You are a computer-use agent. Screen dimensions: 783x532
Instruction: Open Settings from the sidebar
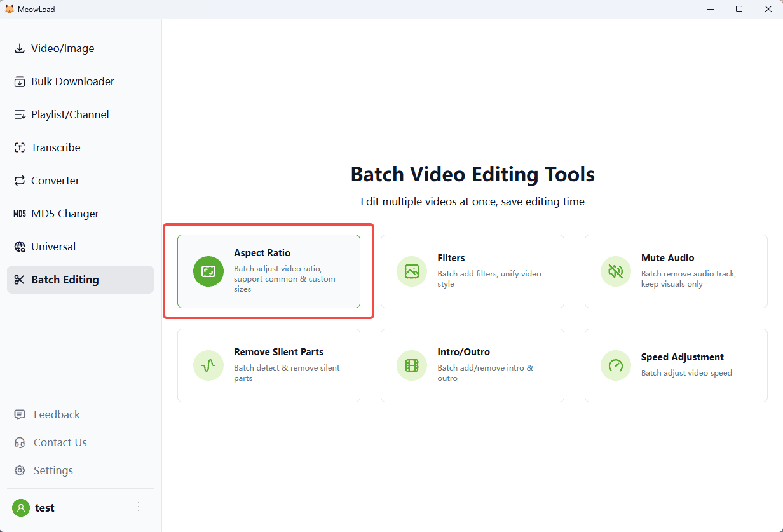tap(53, 470)
